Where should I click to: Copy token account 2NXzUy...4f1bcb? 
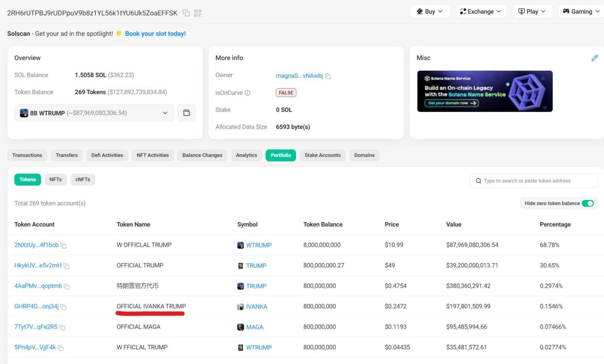pos(63,246)
